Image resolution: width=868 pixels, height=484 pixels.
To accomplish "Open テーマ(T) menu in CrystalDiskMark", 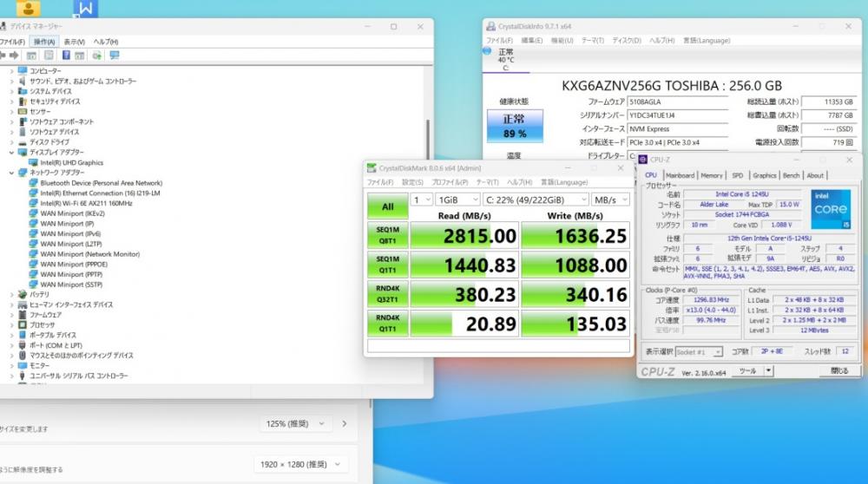I will 487,182.
